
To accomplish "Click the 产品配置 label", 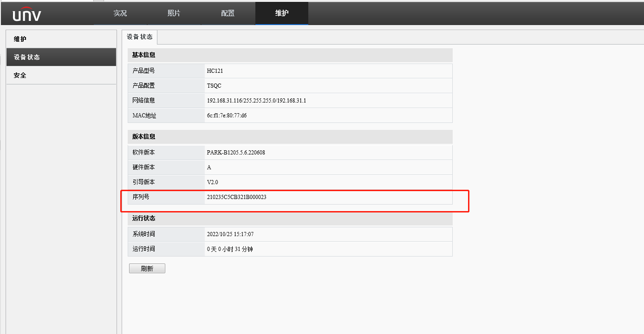I will (x=144, y=86).
